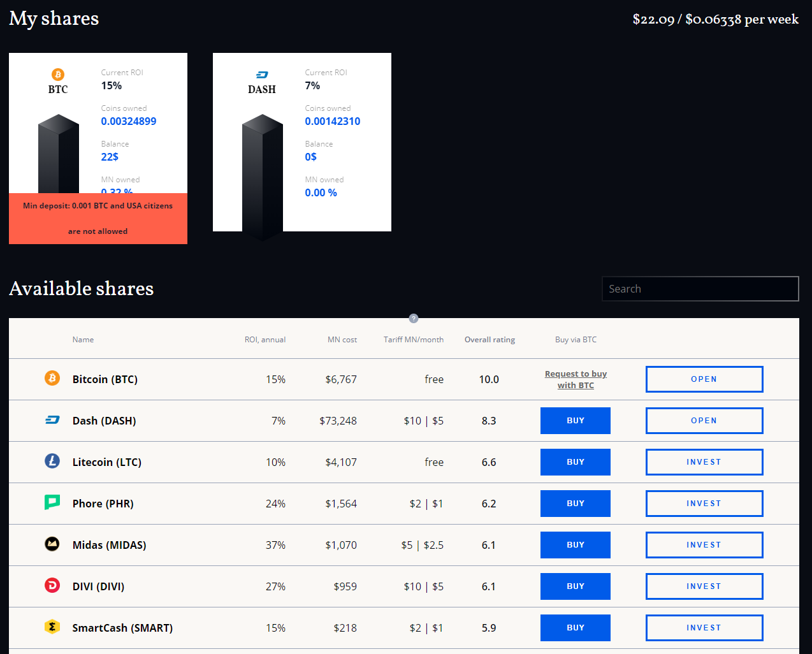Click BTC coins owned value 0.00324899
This screenshot has width=812, height=654.
coord(129,121)
